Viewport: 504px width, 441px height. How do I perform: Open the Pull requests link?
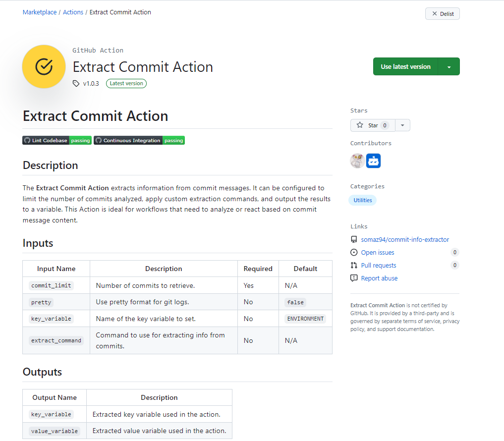[378, 265]
